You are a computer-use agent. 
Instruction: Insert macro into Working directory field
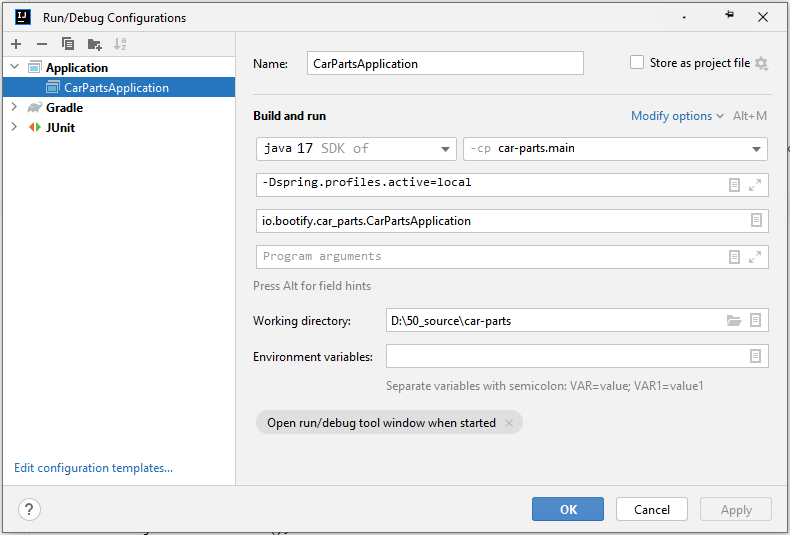[755, 320]
